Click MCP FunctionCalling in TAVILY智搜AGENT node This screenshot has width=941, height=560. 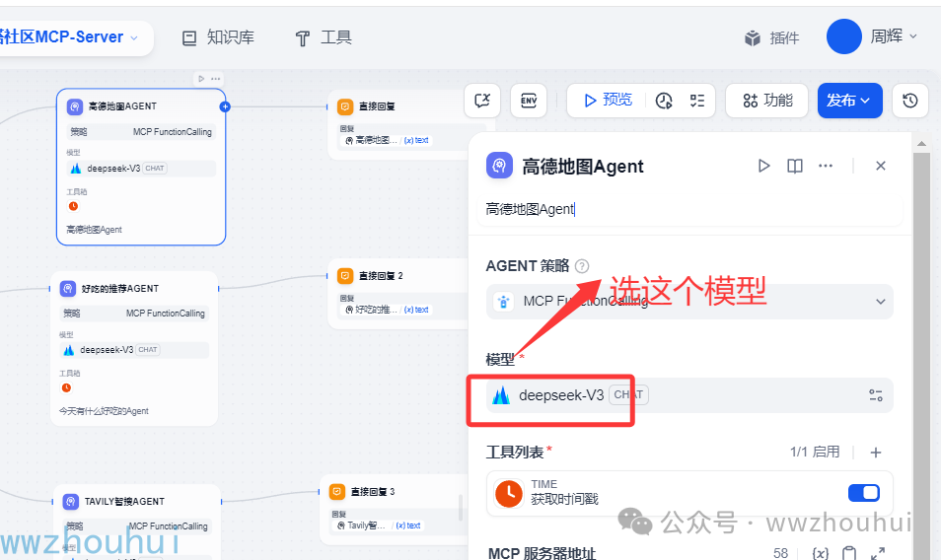(168, 525)
